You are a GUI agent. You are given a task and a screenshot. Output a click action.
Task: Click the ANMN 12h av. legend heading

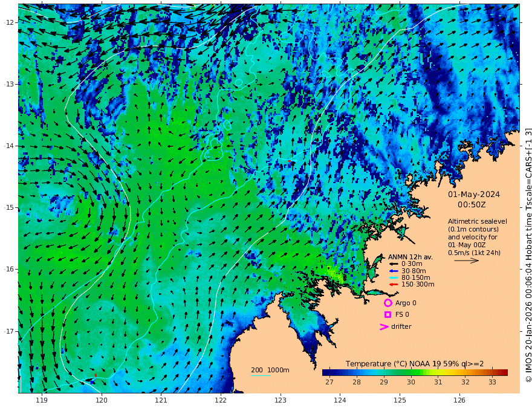410,257
